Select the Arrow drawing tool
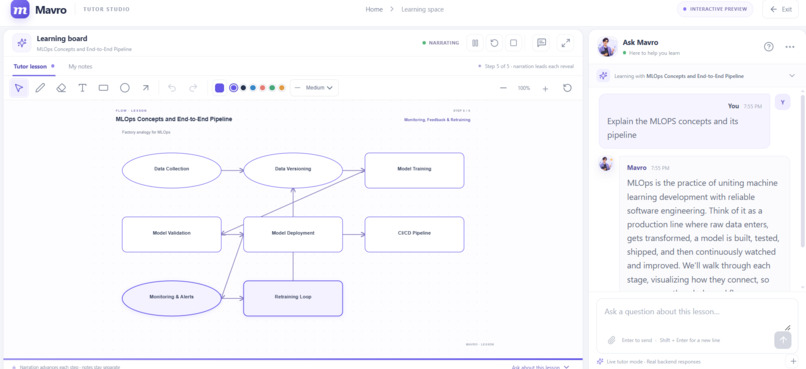Image resolution: width=806 pixels, height=369 pixels. [145, 88]
